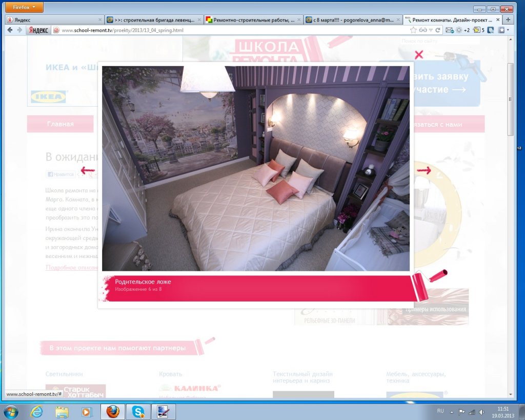Click the network signal tray icon
Screen dimensions: 525x420
click(472, 412)
